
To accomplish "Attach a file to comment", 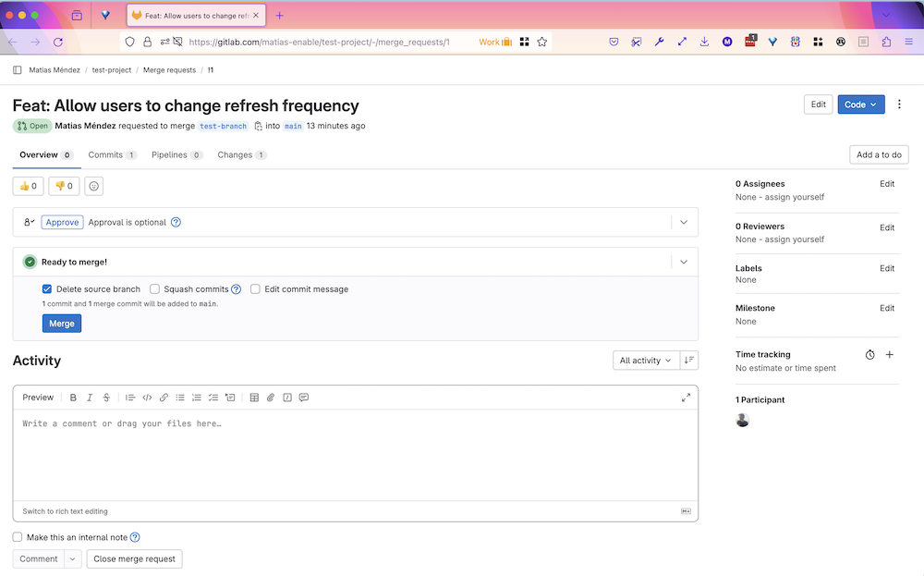I will coord(271,398).
